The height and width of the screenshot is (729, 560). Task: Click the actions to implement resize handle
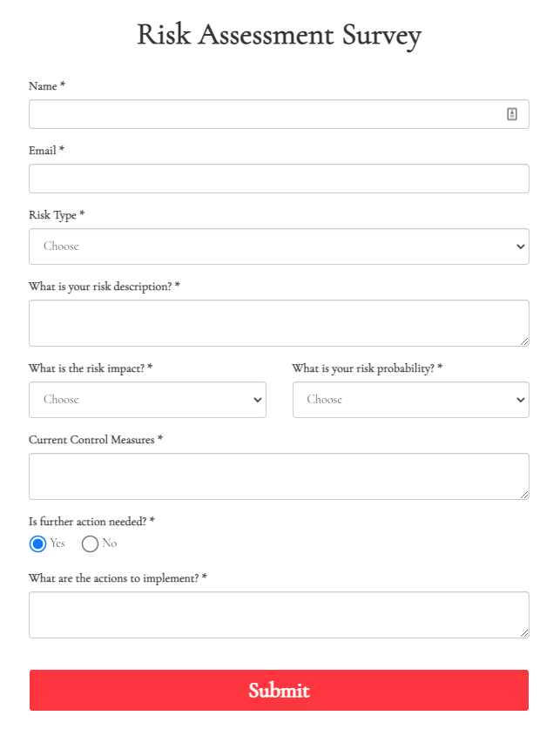524,633
